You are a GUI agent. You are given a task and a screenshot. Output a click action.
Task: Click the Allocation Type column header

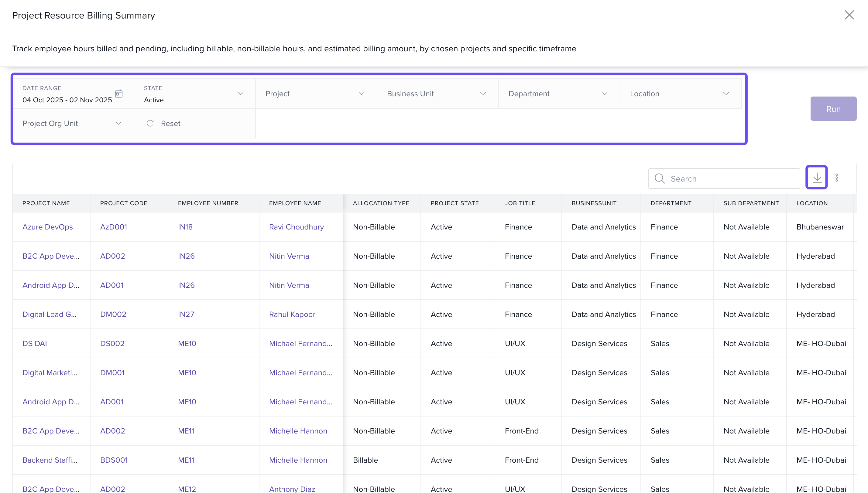tap(381, 203)
